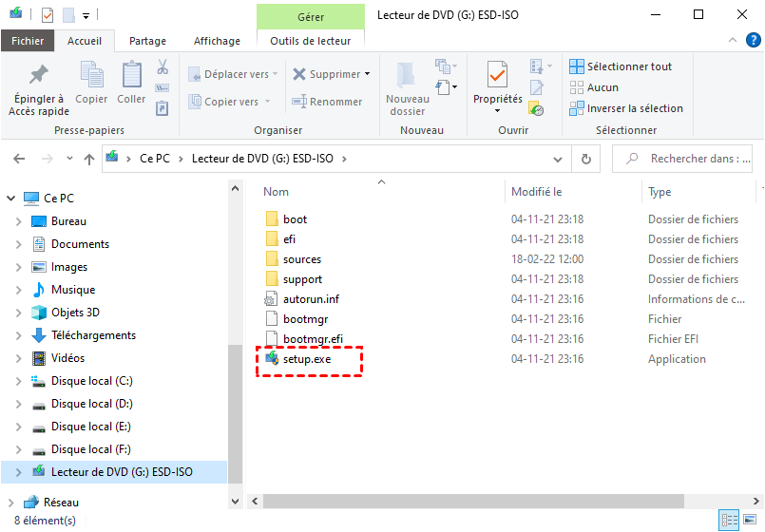Open the Déplacer vers dropdown
This screenshot has height=532, width=765.
point(235,74)
